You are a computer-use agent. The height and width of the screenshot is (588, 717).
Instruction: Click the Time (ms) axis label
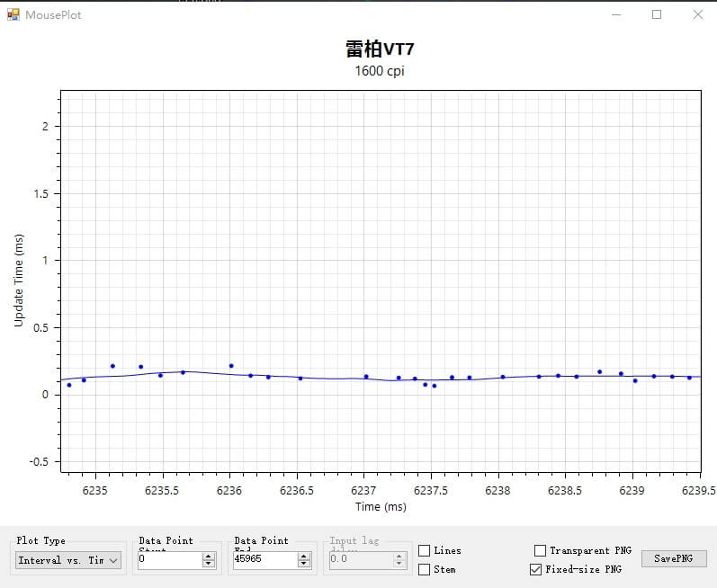(x=381, y=506)
